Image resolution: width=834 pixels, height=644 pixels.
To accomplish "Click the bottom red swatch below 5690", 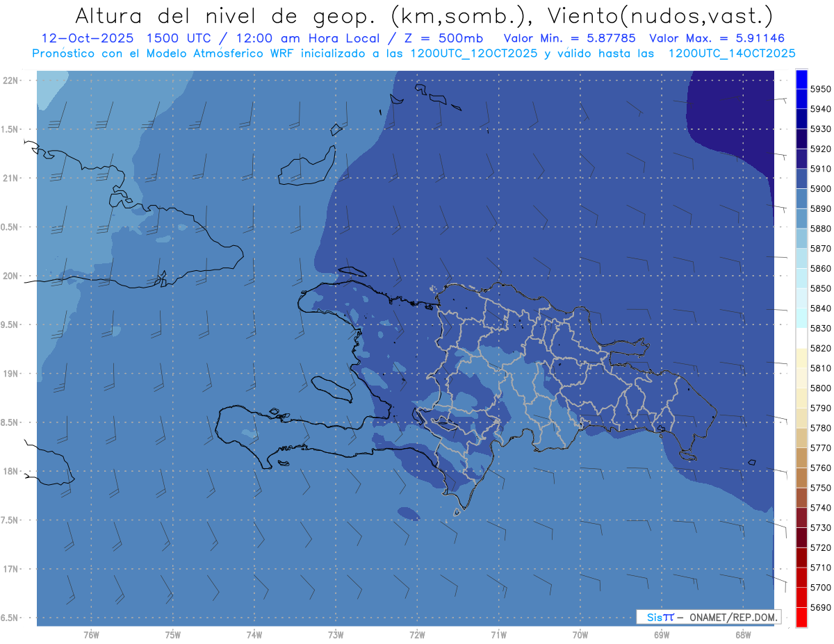I will click(801, 617).
